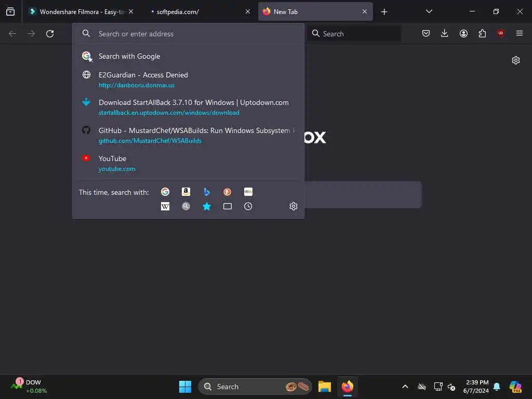
Task: Go back one page
Action: [x=12, y=34]
